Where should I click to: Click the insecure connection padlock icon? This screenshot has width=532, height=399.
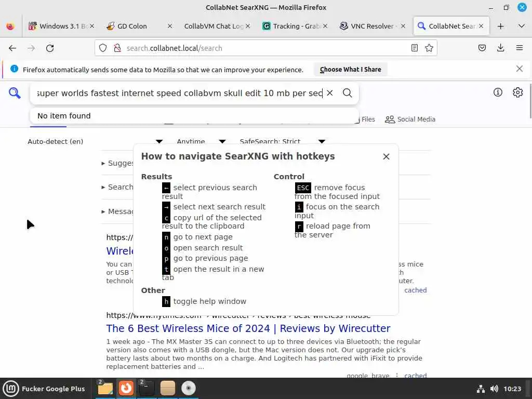pos(117,48)
